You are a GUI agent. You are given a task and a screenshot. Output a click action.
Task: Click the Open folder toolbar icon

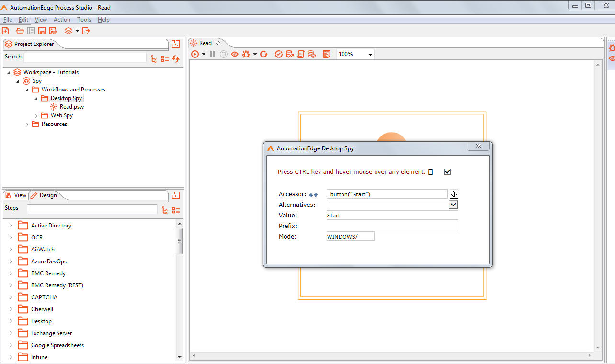20,31
